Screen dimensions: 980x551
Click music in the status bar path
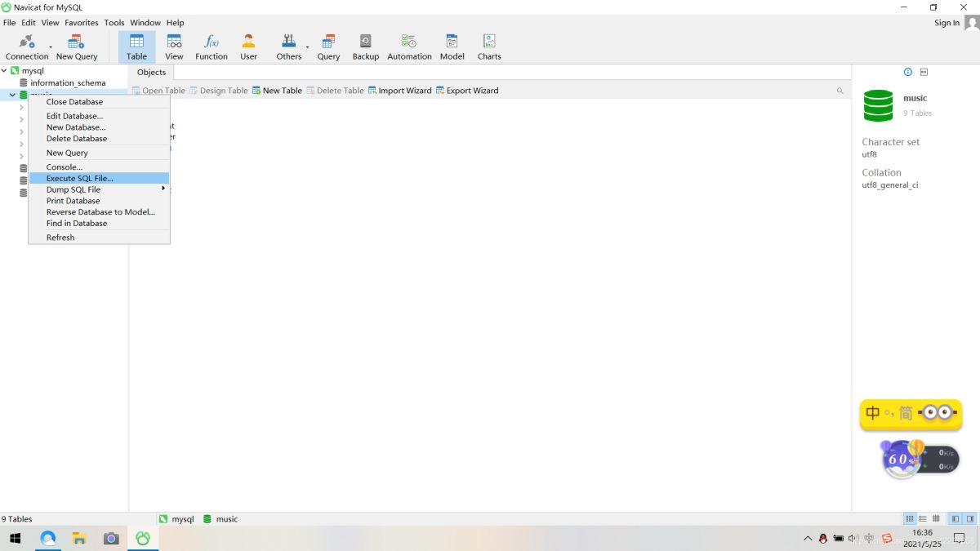[x=220, y=519]
